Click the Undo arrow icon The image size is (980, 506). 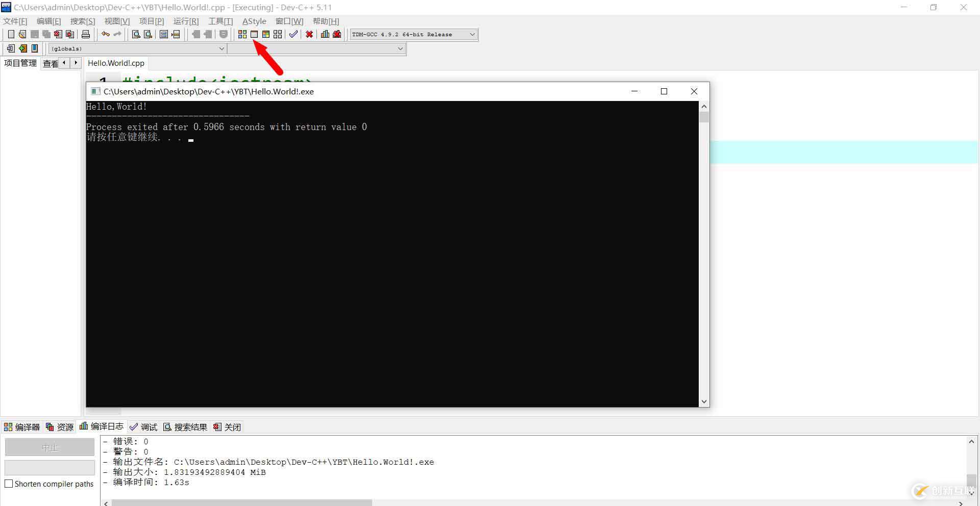coord(106,34)
